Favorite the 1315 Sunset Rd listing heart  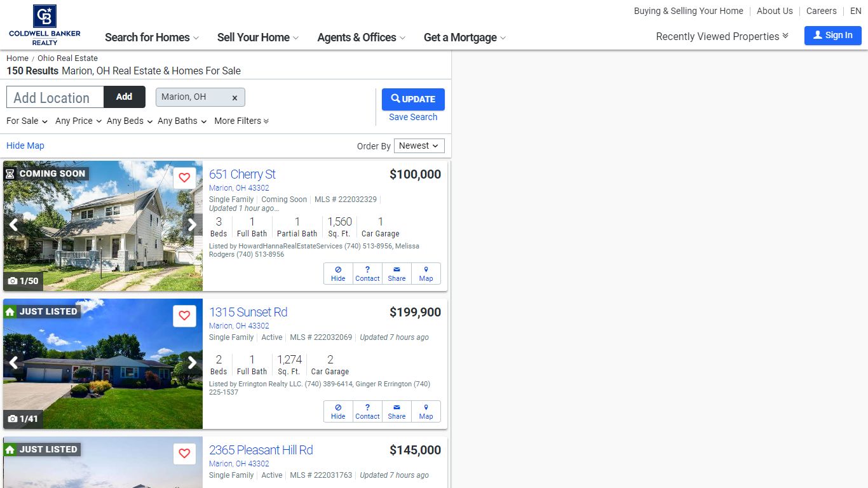click(184, 316)
